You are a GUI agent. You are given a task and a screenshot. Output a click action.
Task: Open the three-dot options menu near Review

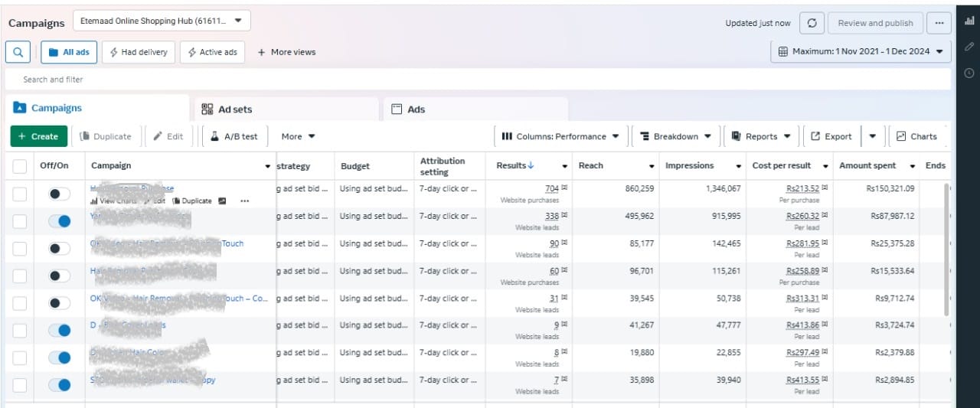click(939, 23)
